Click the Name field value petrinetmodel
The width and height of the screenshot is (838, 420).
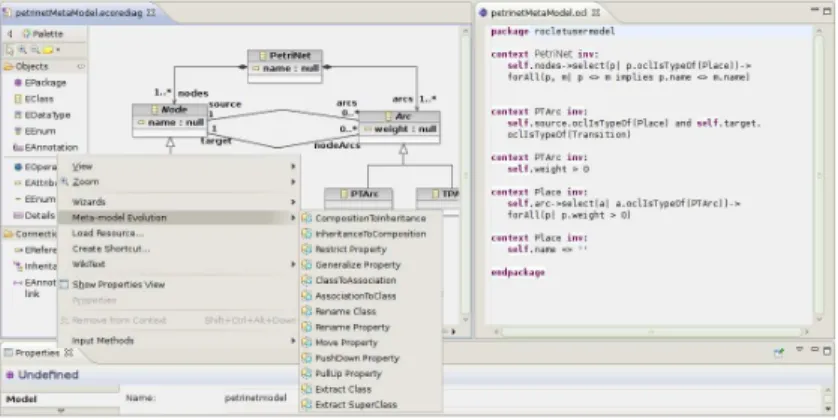coord(255,398)
